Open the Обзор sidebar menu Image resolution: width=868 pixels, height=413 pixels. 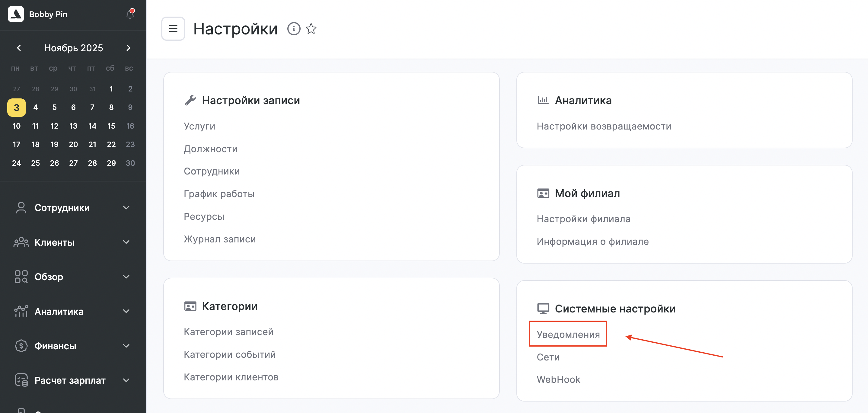[49, 277]
